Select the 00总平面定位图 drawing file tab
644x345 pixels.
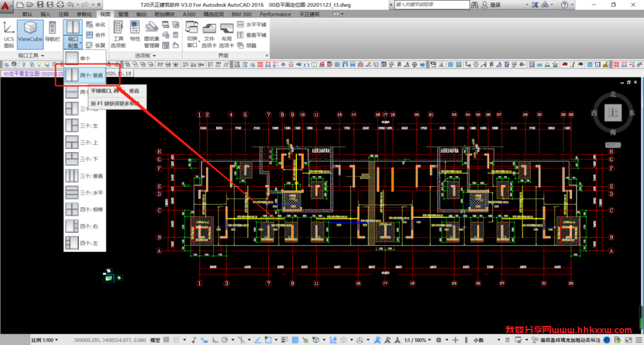coord(32,73)
